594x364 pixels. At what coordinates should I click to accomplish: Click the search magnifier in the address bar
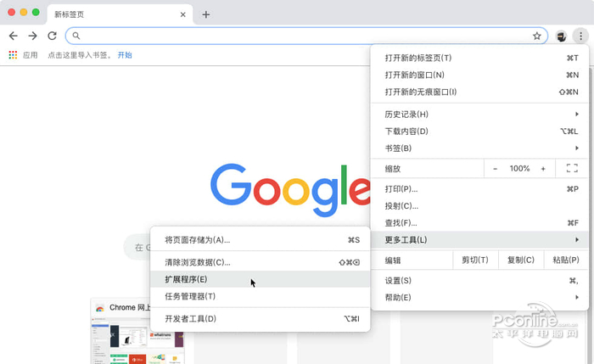click(76, 36)
